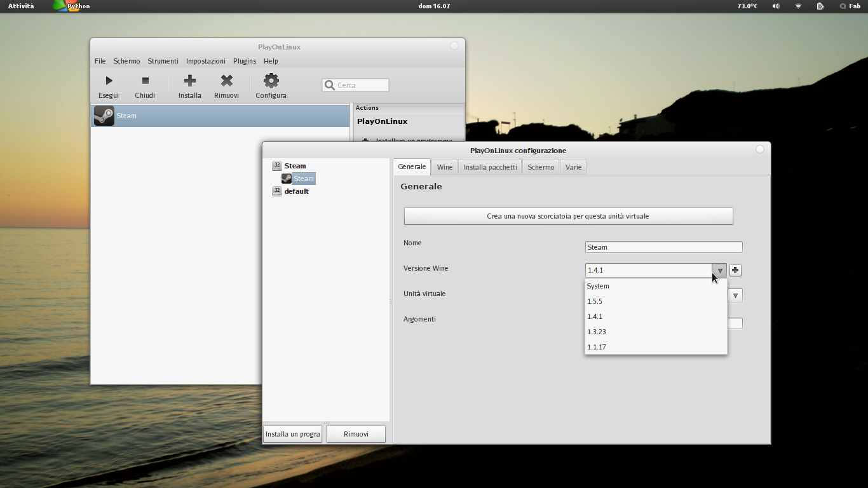868x488 pixels.
Task: Choose 1.4.1 from the Wine version list
Action: coord(656,316)
